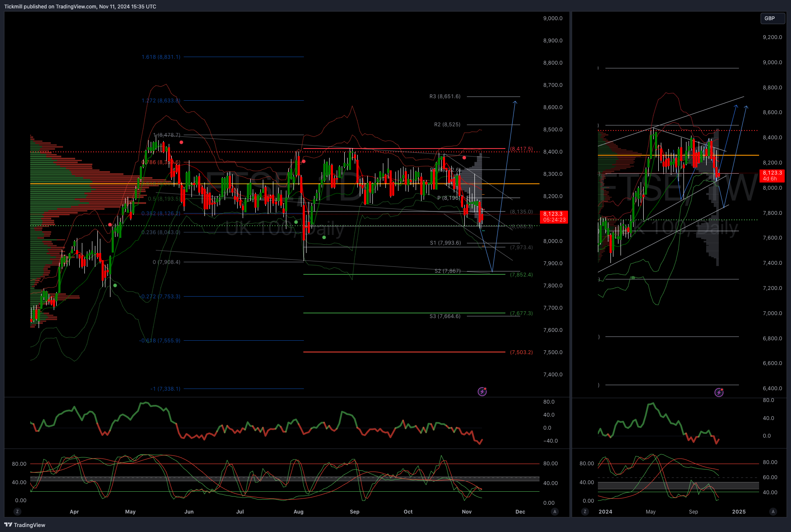Click the -40.0 value on left oscillator axis
Screen dimensions: 791x532
[x=550, y=441]
